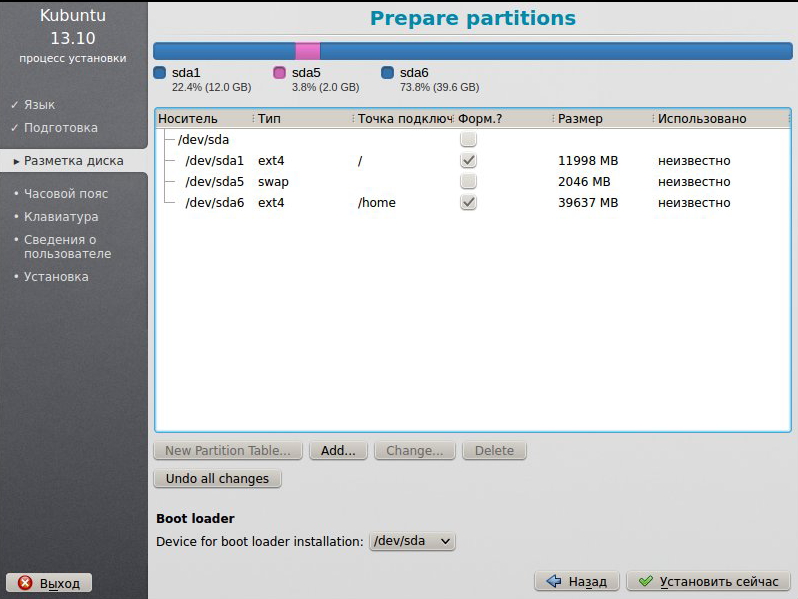The height and width of the screenshot is (599, 798).
Task: Select the /dev/sda tree row
Action: click(473, 139)
